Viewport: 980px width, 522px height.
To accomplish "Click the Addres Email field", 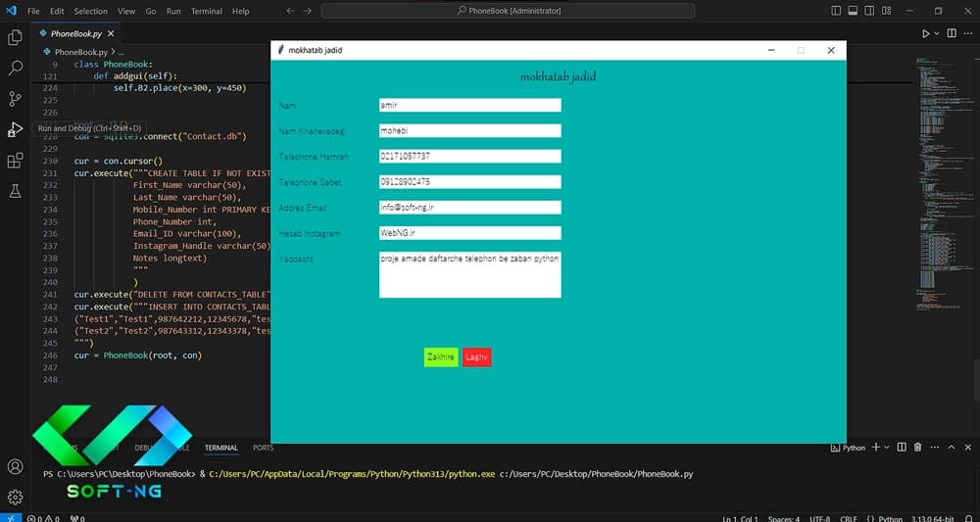I will [470, 208].
